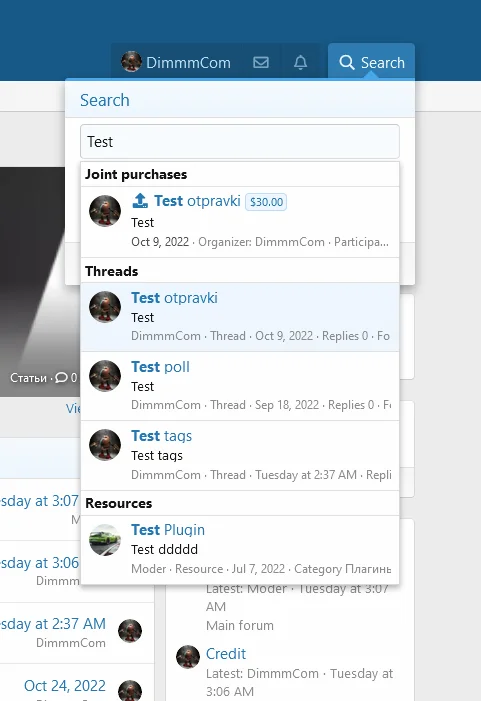Click the DimmmCom avatar in navigation bar
Screen dimensions: 481x701
click(131, 62)
